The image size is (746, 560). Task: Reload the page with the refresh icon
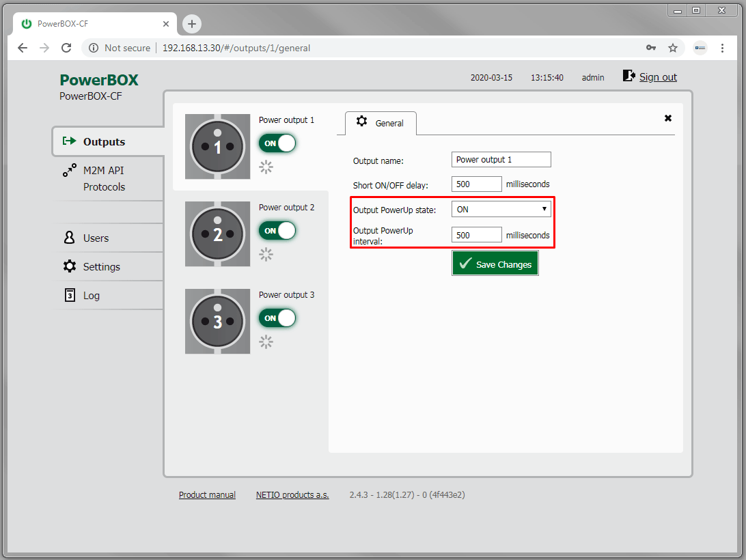(x=67, y=48)
